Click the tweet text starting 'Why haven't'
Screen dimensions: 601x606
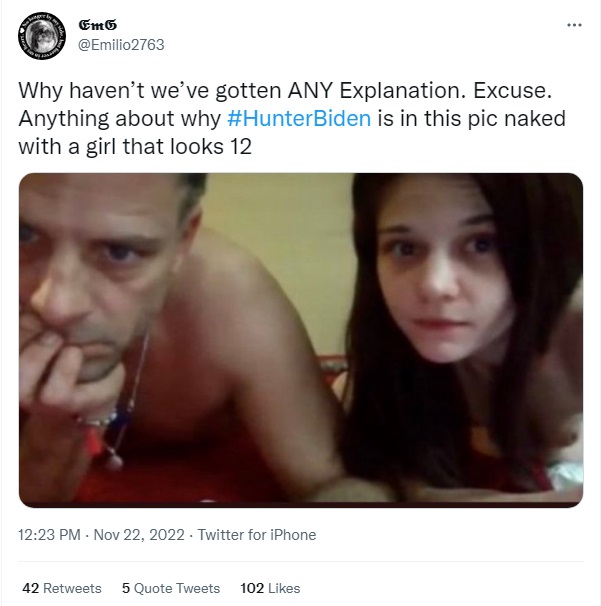click(292, 118)
